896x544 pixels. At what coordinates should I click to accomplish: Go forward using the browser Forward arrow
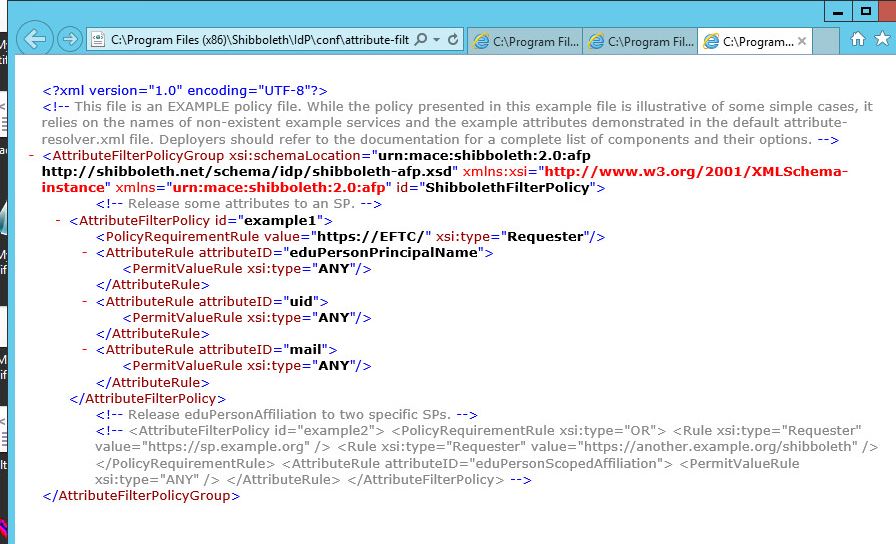(70, 39)
